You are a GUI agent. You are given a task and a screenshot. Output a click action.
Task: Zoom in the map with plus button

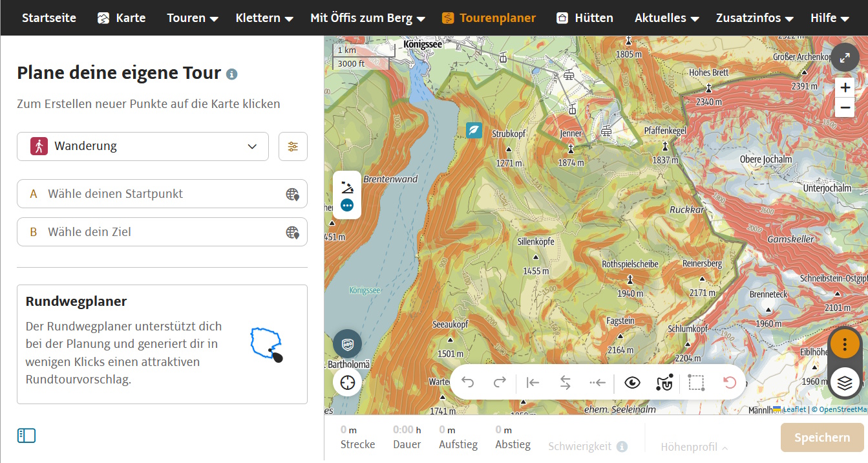click(845, 87)
